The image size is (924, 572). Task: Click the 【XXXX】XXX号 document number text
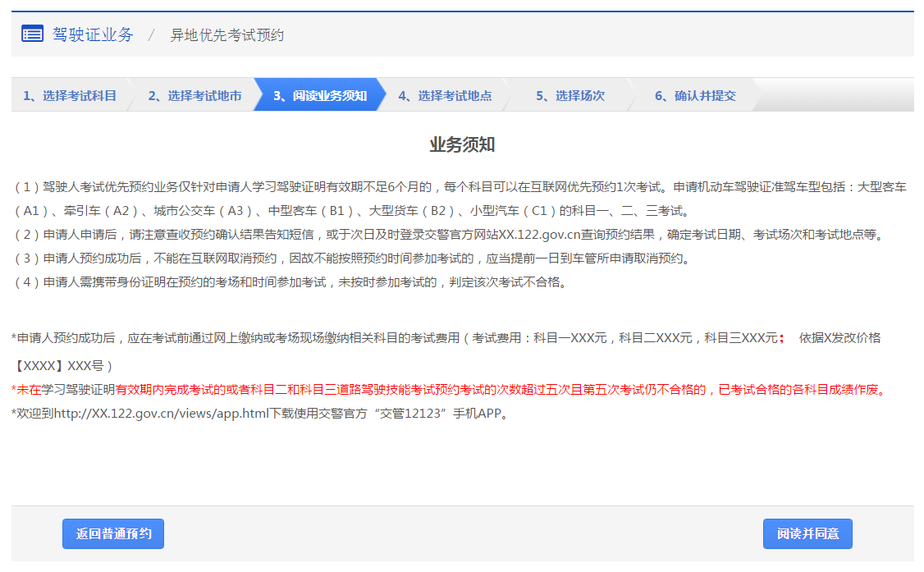point(62,365)
